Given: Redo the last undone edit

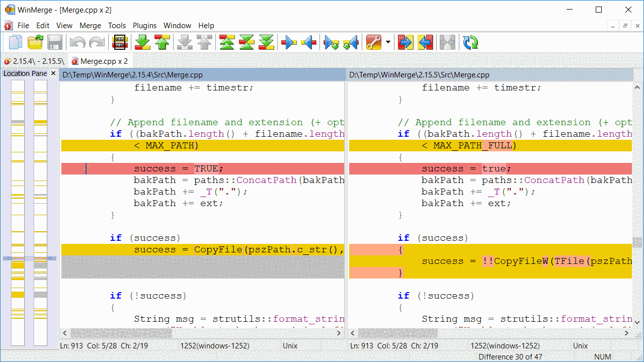Looking at the screenshot, I should 98,42.
